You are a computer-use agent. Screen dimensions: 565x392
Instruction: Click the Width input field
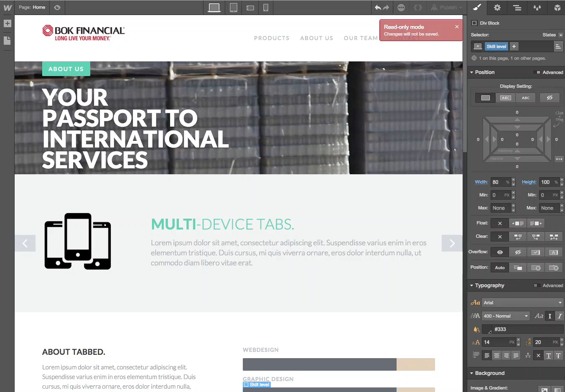(x=499, y=182)
